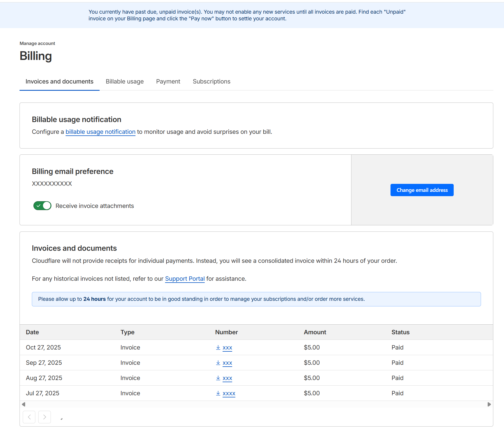
Task: Open the Subscriptions tab
Action: pos(211,82)
